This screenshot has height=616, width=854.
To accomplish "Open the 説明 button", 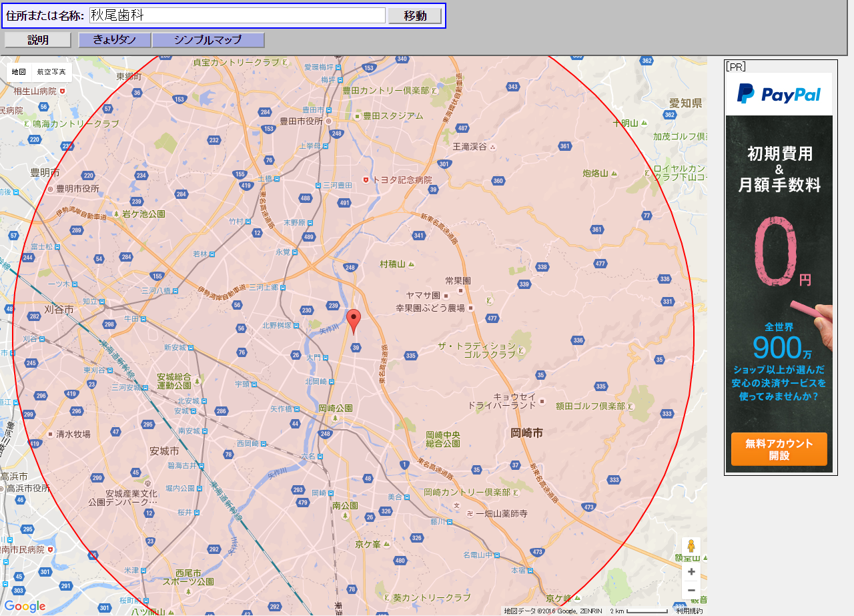I will (x=38, y=40).
